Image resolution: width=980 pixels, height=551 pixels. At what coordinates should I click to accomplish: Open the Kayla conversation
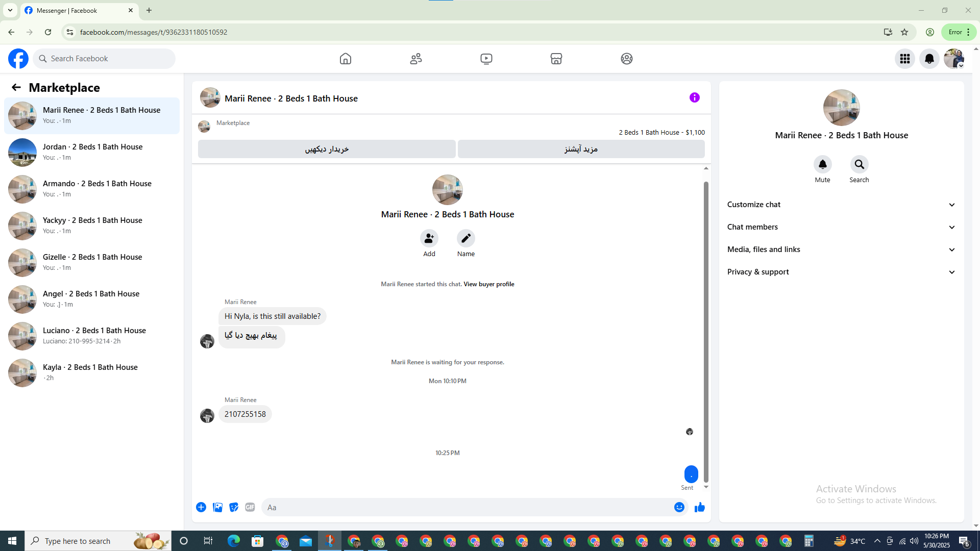pos(92,373)
